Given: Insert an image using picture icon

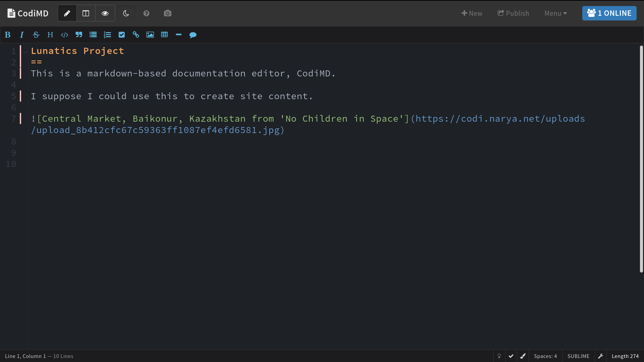Looking at the screenshot, I should pos(150,35).
